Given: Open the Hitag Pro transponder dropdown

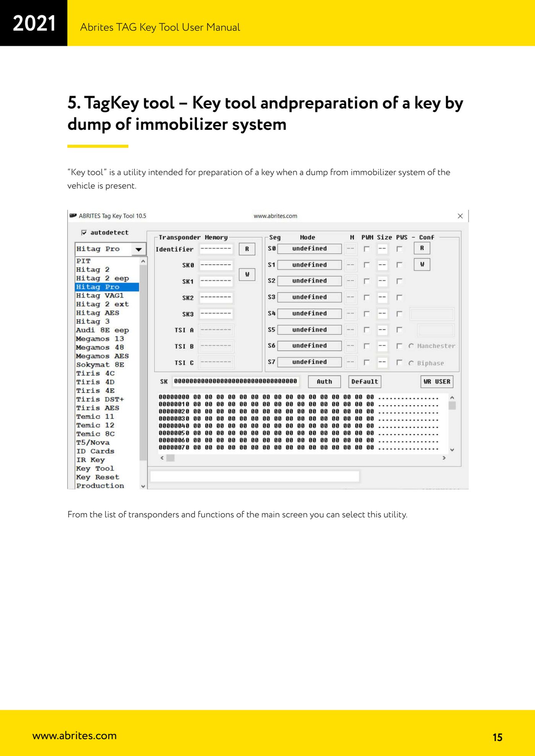Looking at the screenshot, I should point(138,249).
